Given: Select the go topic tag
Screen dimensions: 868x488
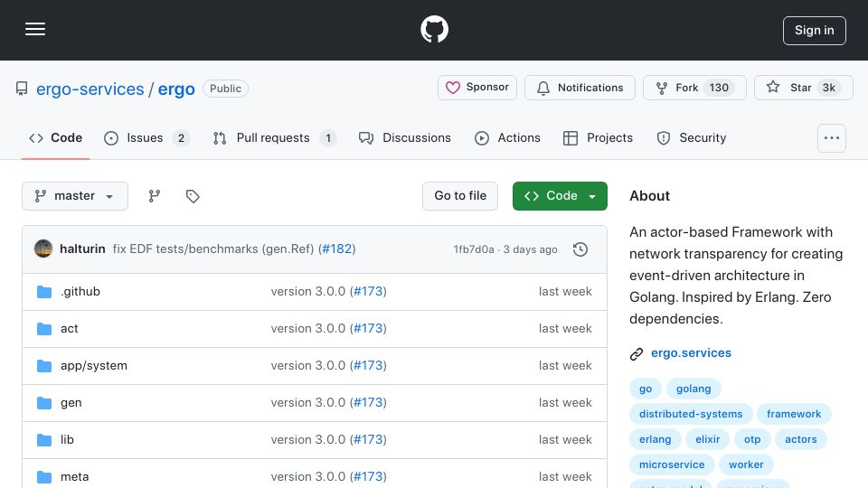Looking at the screenshot, I should (x=646, y=389).
